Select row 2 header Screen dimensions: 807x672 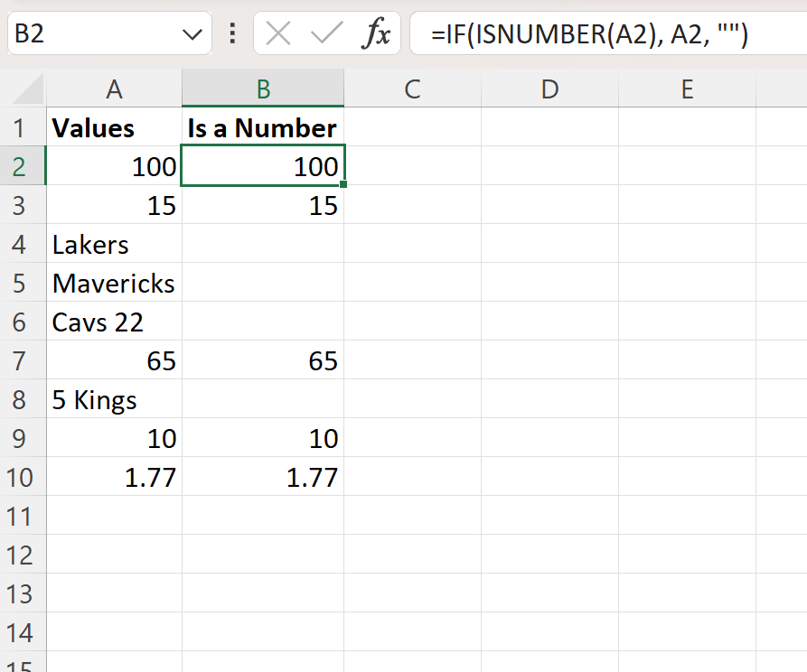(23, 166)
